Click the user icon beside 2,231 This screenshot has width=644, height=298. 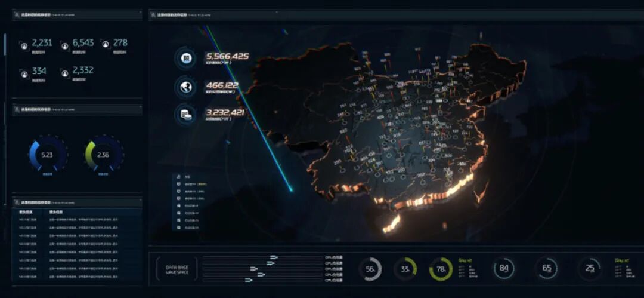tap(24, 46)
